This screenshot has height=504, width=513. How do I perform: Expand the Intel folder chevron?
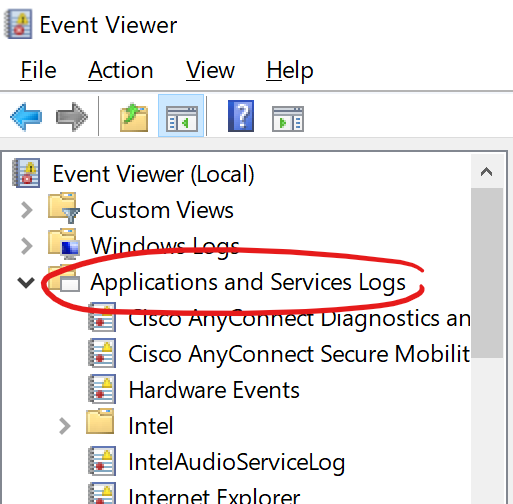[65, 426]
